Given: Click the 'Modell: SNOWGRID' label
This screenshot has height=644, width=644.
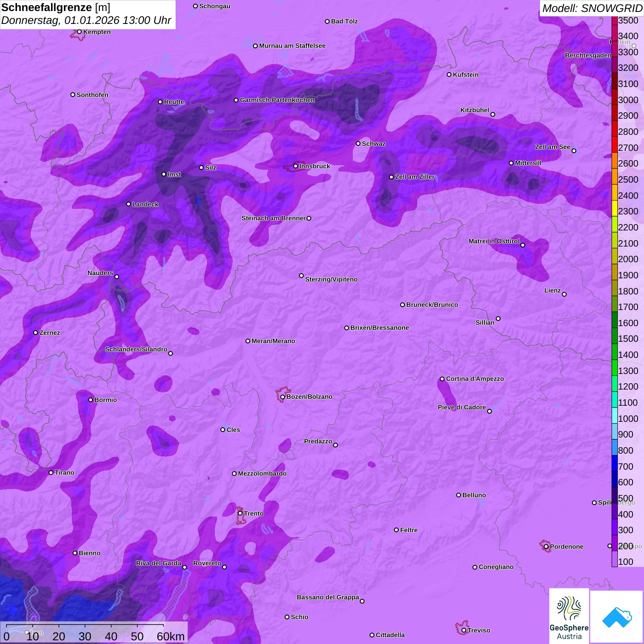Looking at the screenshot, I should point(592,8).
